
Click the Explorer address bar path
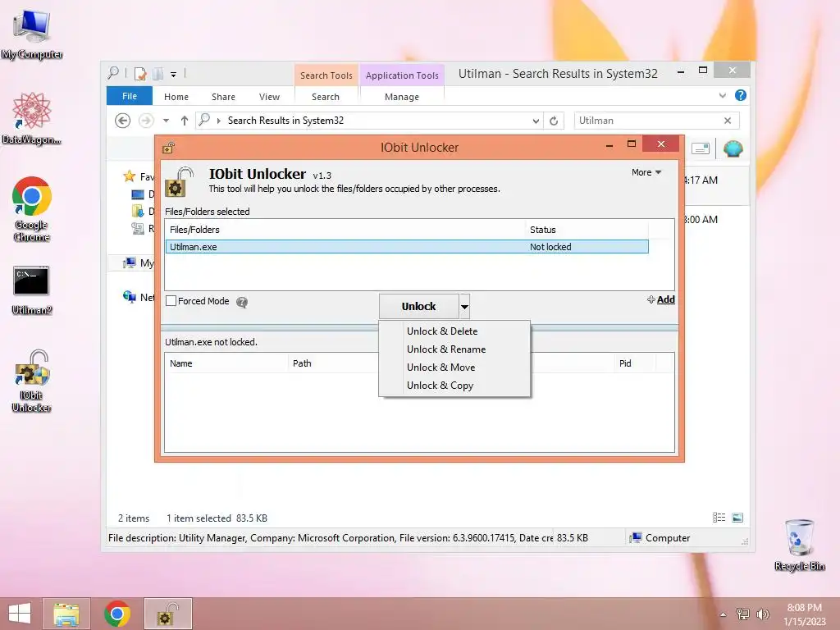pyautogui.click(x=286, y=121)
